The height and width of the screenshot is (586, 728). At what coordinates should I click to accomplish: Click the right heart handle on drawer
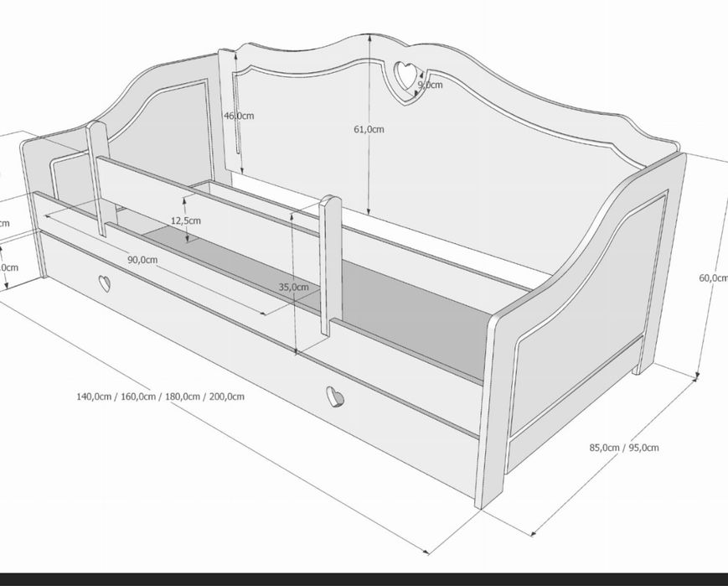pyautogui.click(x=334, y=397)
